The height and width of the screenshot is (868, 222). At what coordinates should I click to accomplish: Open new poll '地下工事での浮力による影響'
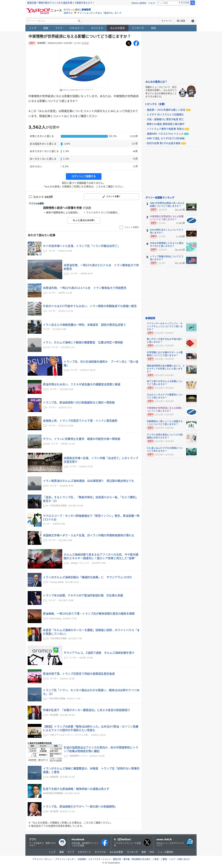165,383
